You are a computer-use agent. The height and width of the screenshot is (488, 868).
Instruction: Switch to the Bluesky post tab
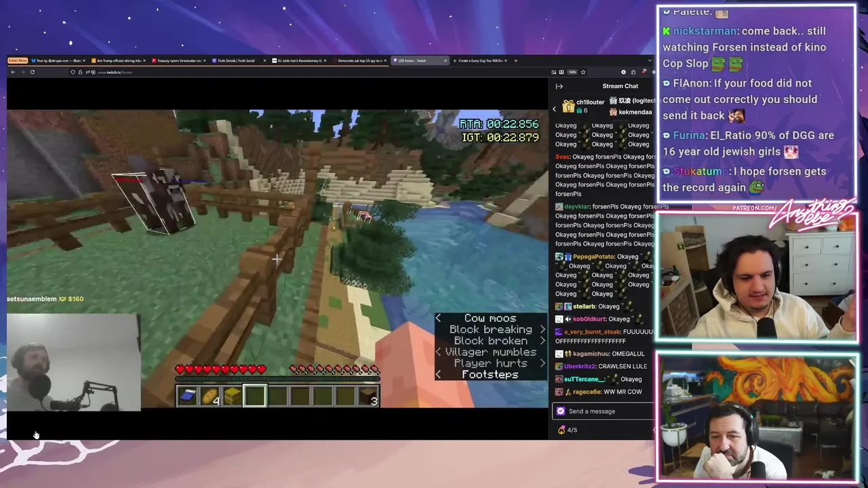pyautogui.click(x=60, y=60)
